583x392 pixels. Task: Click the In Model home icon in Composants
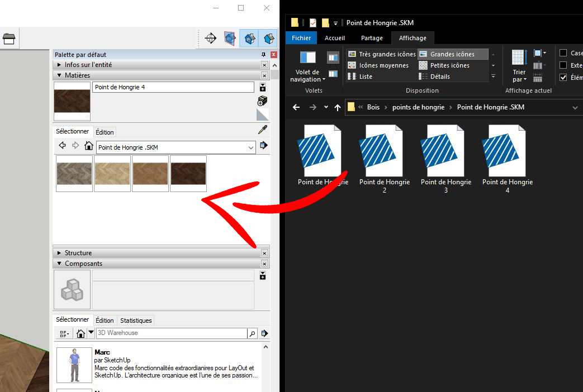80,334
